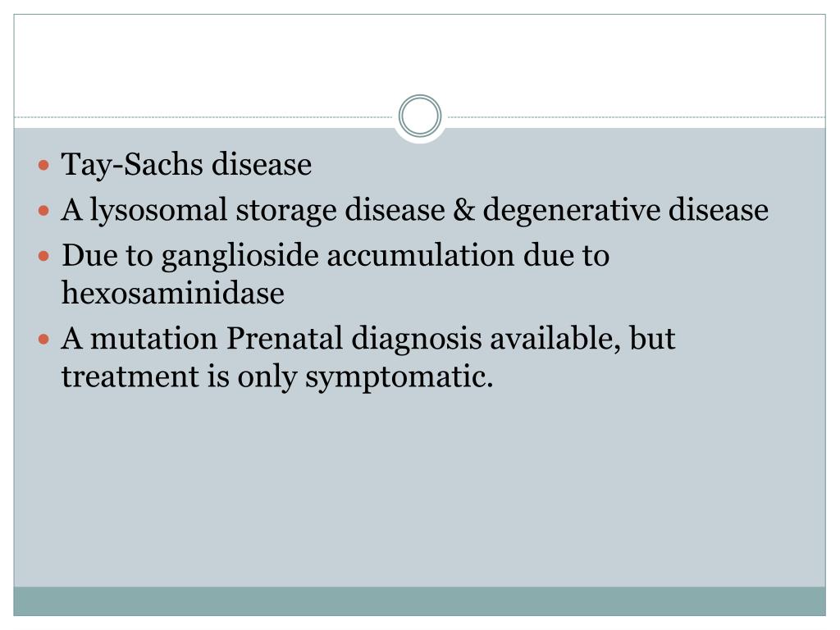Click the word 'diagnosis'

click(x=416, y=339)
